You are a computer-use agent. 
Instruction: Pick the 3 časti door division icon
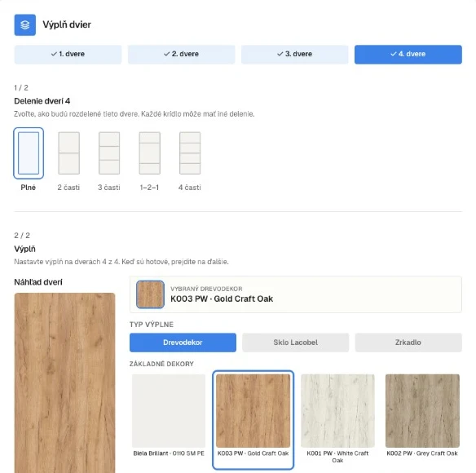point(109,153)
